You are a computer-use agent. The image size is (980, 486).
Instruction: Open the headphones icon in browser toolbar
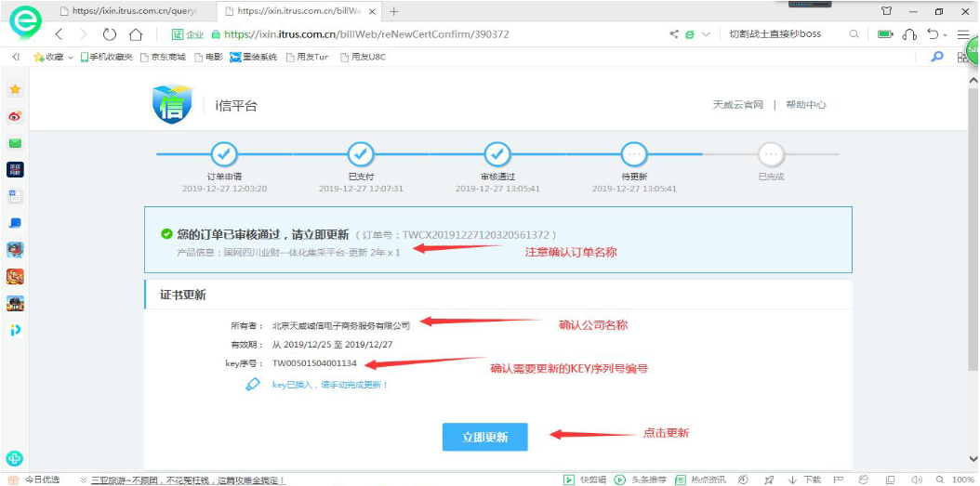pos(909,34)
